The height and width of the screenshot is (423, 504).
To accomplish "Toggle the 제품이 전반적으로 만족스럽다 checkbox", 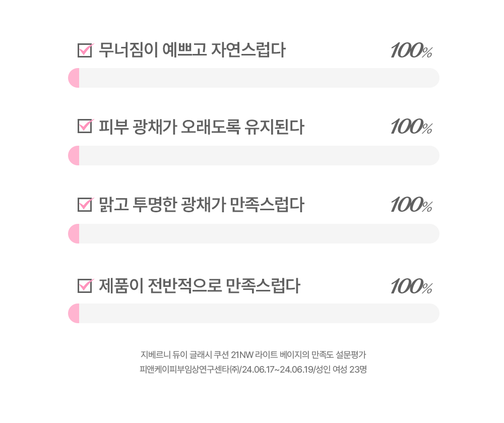I will [85, 285].
